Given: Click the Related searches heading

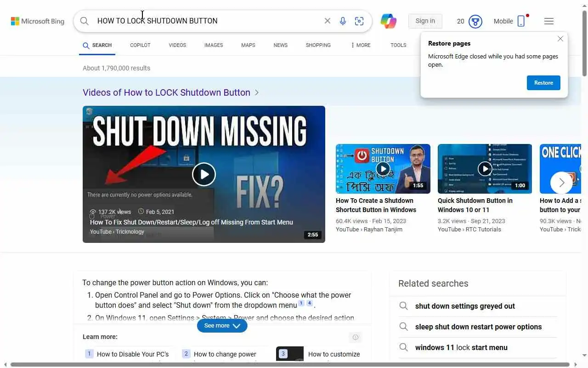Looking at the screenshot, I should [433, 283].
